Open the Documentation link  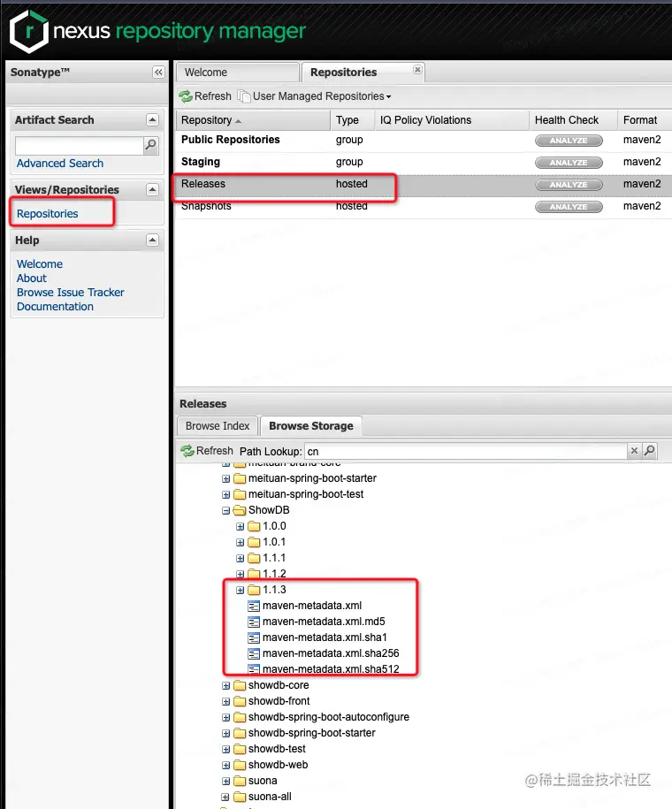coord(55,307)
